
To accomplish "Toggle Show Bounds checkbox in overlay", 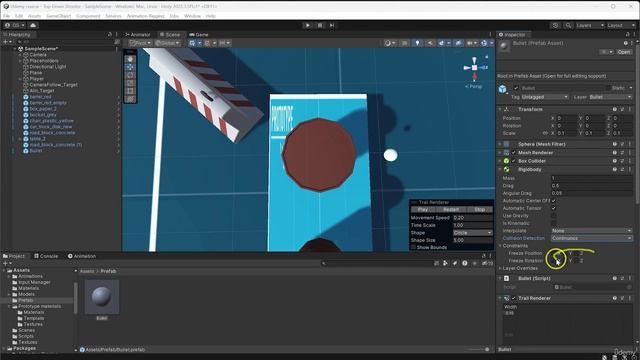I will (413, 247).
